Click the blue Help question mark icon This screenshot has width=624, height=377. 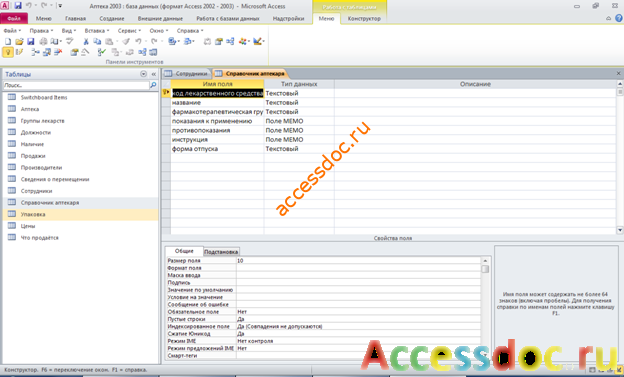tap(618, 18)
